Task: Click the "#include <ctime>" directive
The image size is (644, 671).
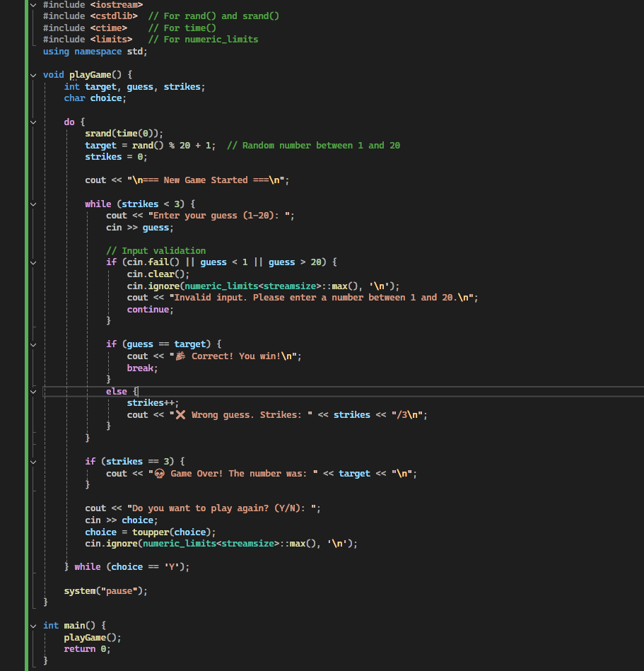Action: [x=85, y=28]
